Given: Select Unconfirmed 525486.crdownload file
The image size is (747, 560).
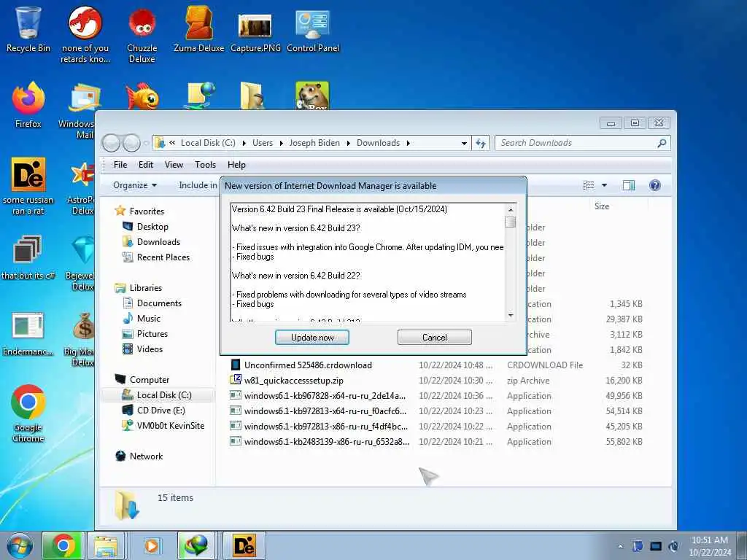Looking at the screenshot, I should 308,365.
